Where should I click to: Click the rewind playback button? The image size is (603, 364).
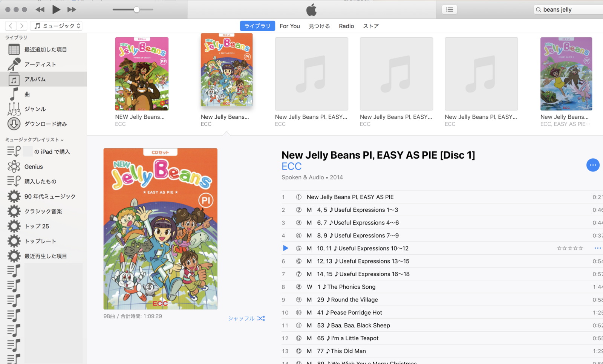[40, 9]
